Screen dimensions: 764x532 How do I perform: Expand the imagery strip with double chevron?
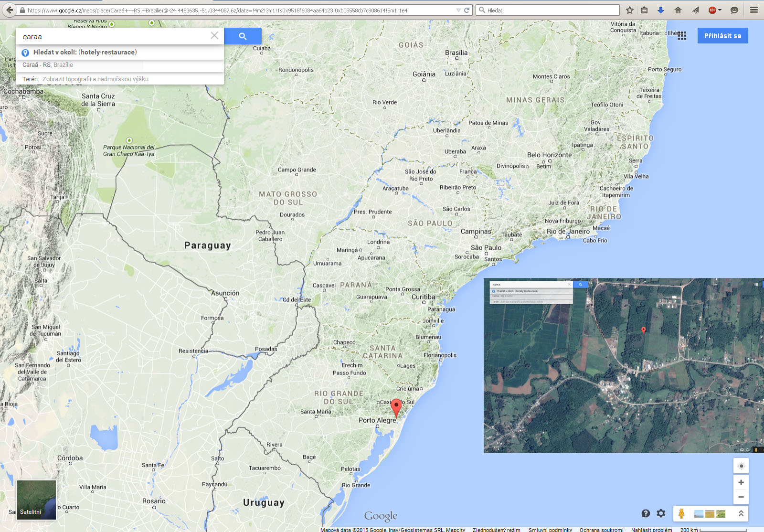[x=741, y=514]
